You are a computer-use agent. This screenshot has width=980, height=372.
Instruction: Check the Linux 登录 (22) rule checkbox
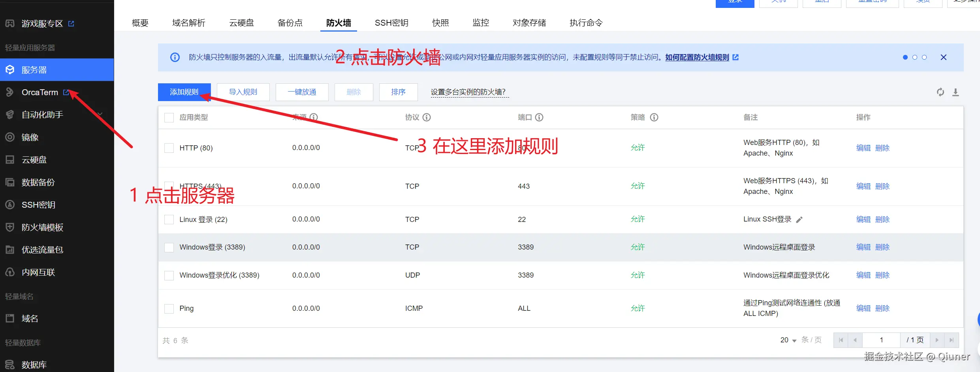click(x=169, y=220)
